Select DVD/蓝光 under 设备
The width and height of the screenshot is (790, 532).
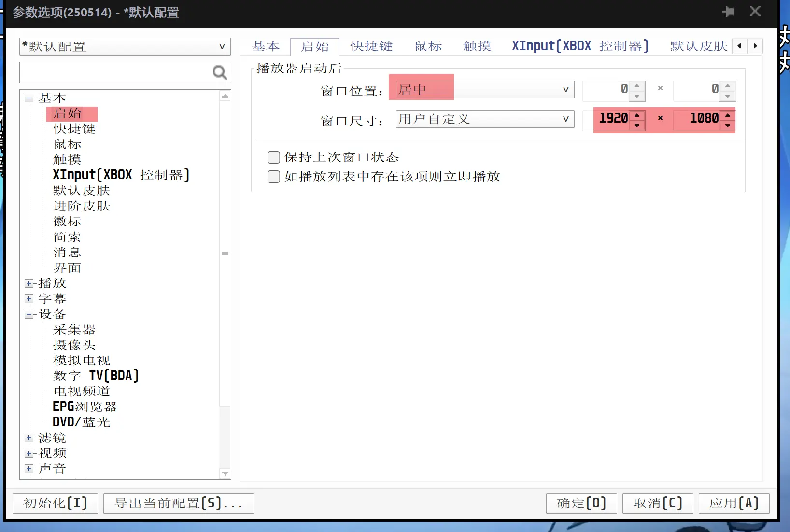coord(82,422)
